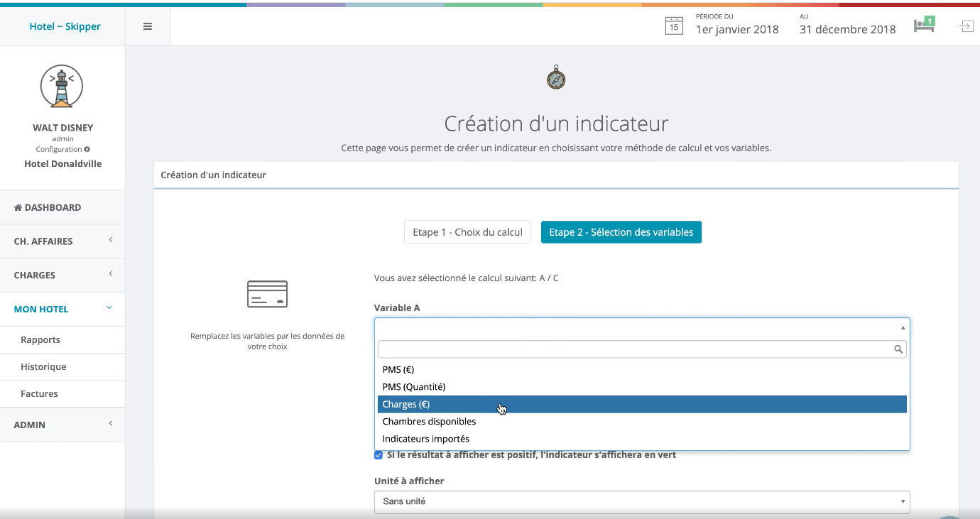Collapse the Variable A dropdown arrow

(903, 328)
